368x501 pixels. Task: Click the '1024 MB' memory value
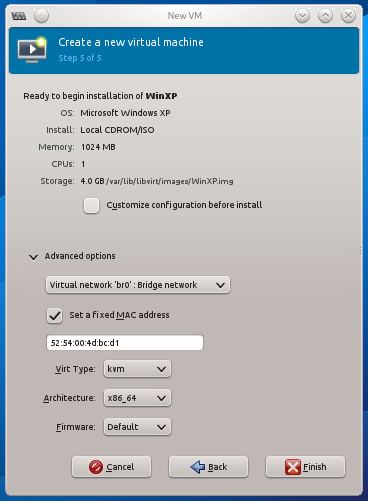[98, 147]
